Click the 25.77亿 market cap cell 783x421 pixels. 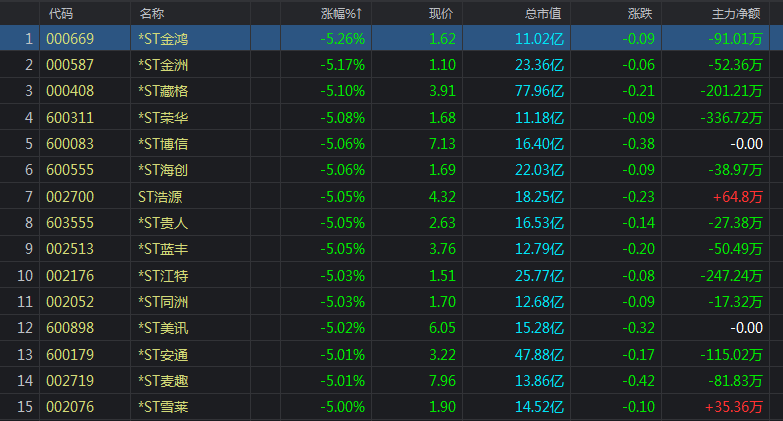(x=539, y=276)
